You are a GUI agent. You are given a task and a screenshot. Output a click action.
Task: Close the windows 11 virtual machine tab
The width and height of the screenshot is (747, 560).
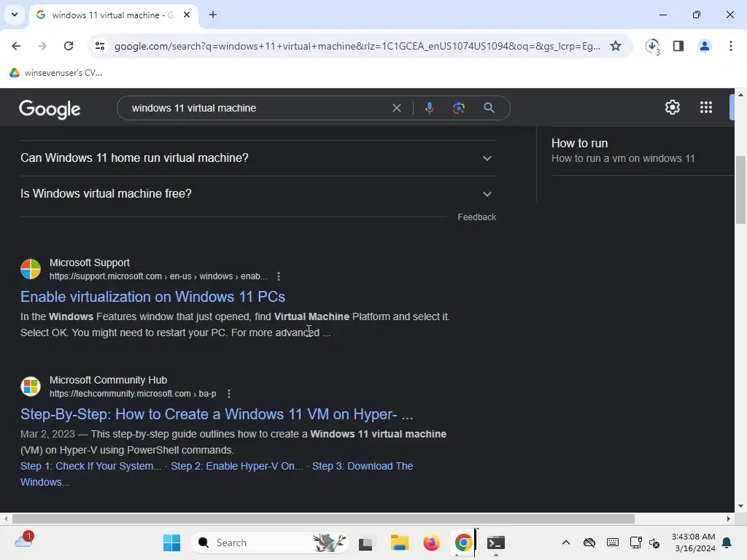point(187,15)
